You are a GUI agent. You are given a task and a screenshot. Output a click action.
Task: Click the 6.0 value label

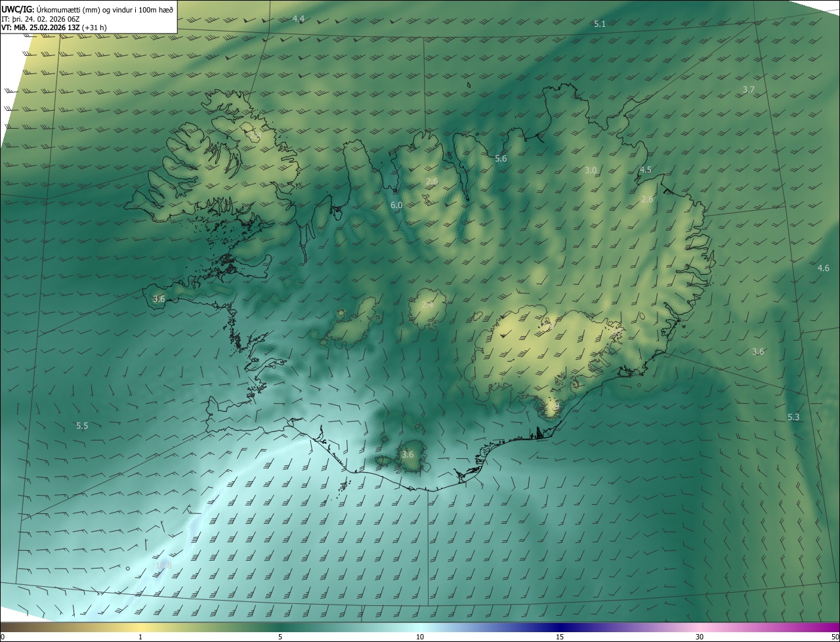pyautogui.click(x=396, y=205)
